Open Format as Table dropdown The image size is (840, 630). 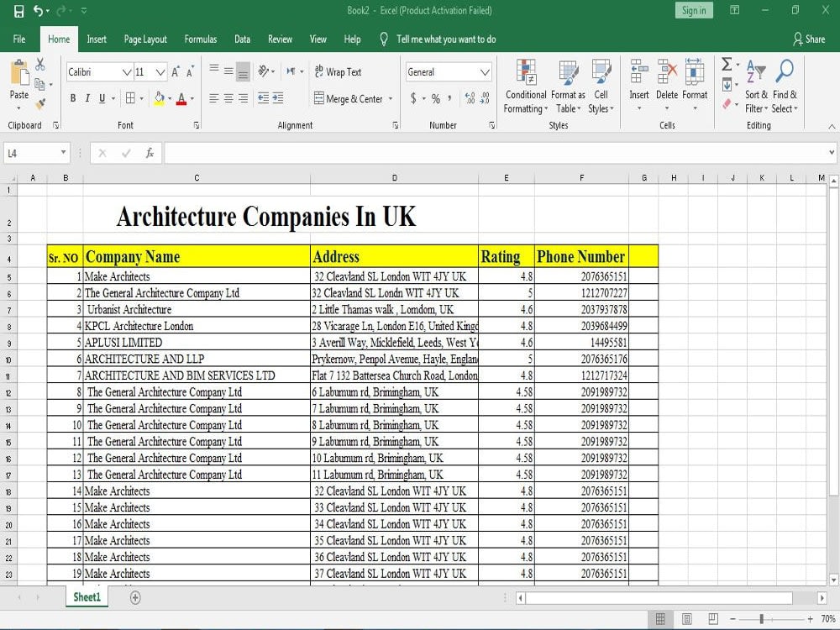pos(568,87)
